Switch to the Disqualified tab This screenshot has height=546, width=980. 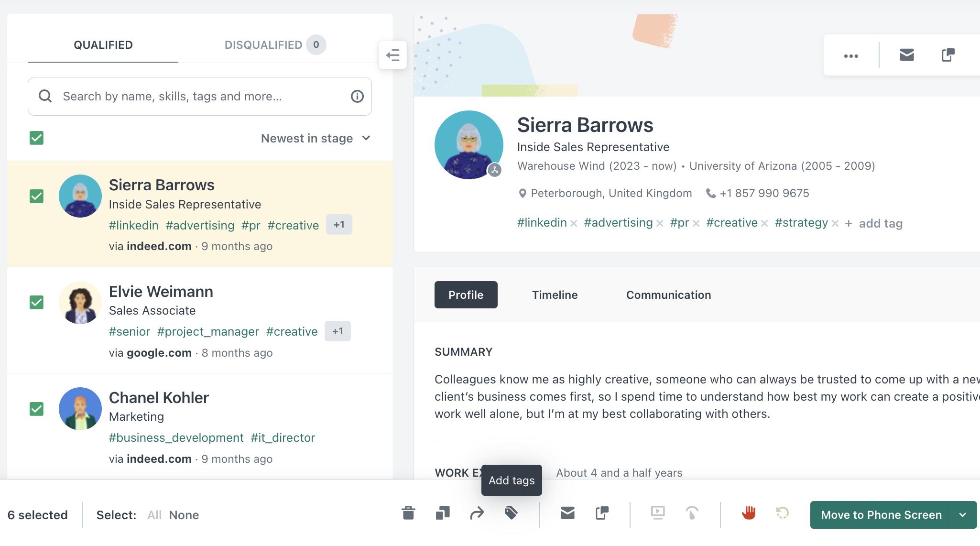point(275,45)
